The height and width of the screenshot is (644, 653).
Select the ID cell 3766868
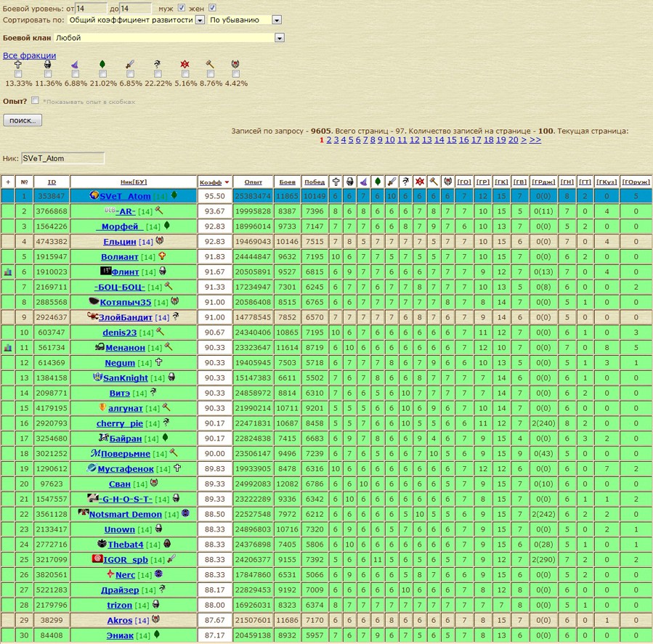tap(52, 211)
